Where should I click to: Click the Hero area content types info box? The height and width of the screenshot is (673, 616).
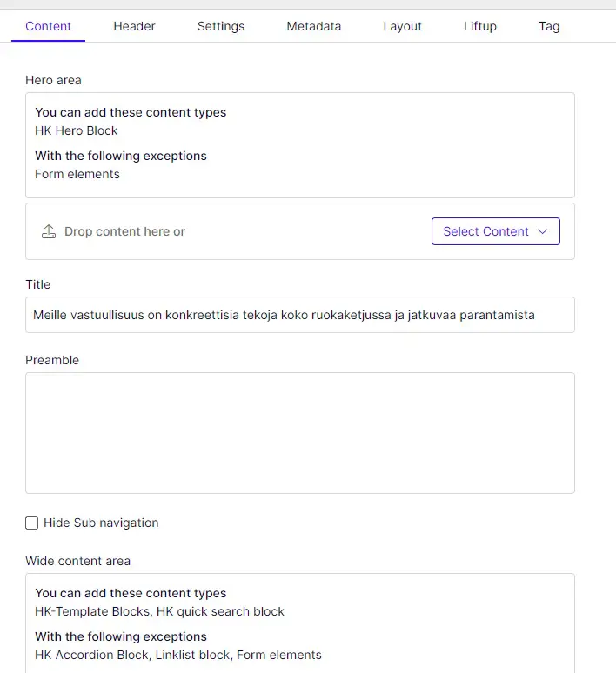tap(299, 144)
